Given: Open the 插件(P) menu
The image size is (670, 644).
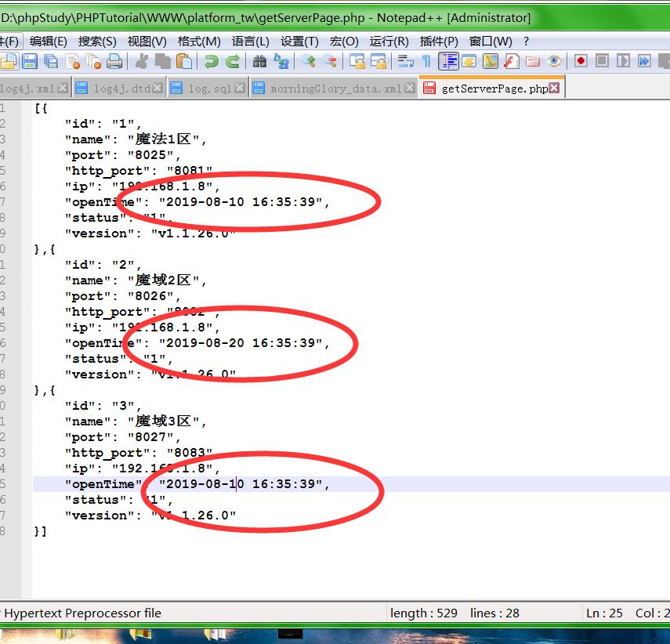Looking at the screenshot, I should coord(439,41).
